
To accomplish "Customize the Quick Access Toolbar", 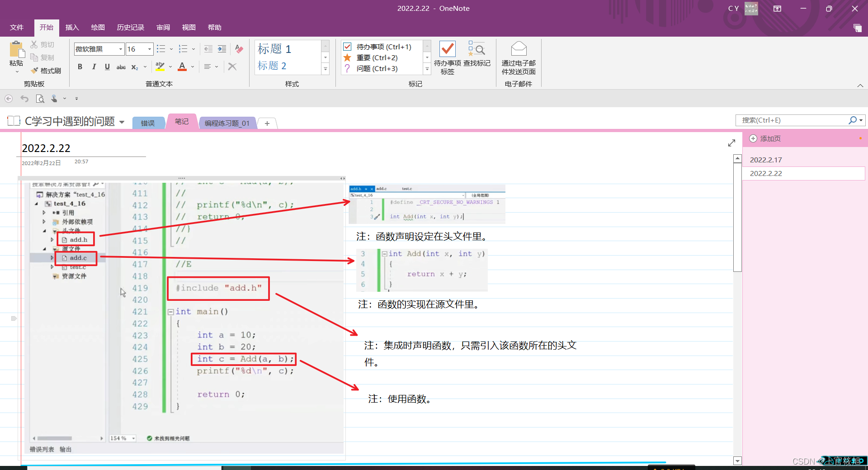I will [x=76, y=98].
